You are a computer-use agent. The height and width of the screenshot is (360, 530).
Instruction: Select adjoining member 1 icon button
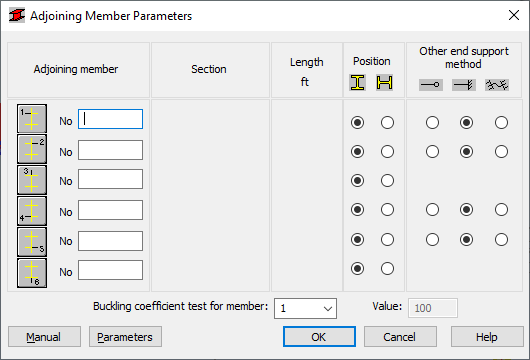32,119
